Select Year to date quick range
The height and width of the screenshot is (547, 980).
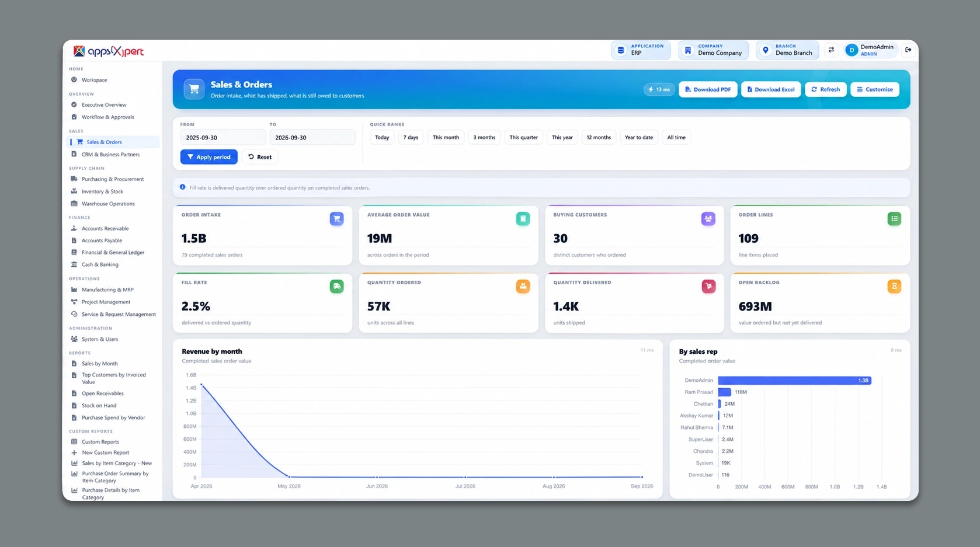pos(639,138)
